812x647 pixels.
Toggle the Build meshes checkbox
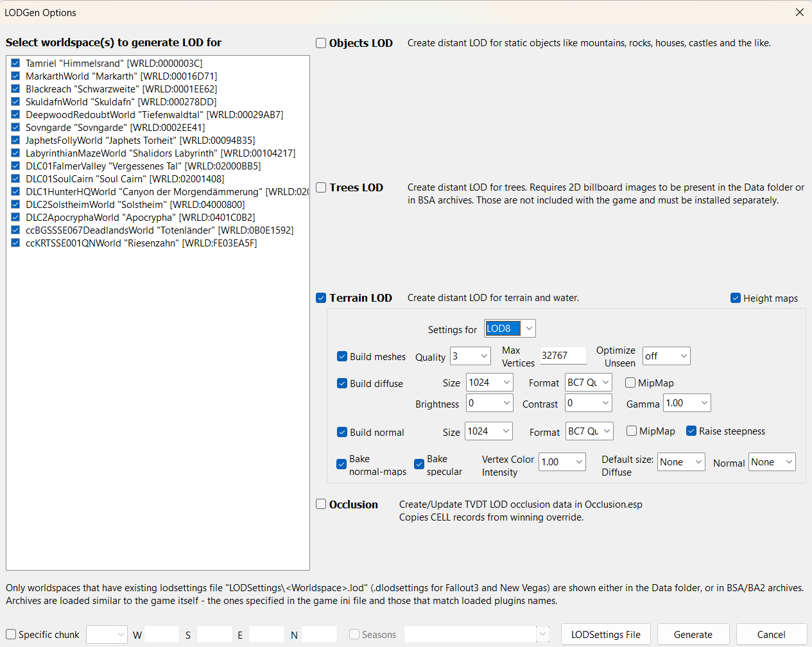pos(342,356)
